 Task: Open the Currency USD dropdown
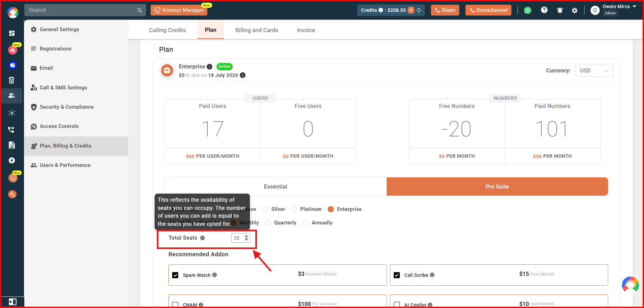coord(594,71)
